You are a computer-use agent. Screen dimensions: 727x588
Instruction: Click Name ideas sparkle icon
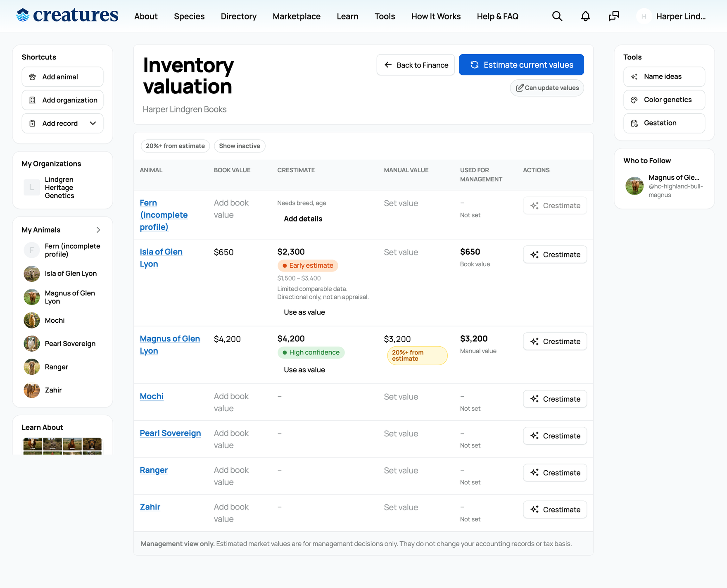tap(634, 77)
